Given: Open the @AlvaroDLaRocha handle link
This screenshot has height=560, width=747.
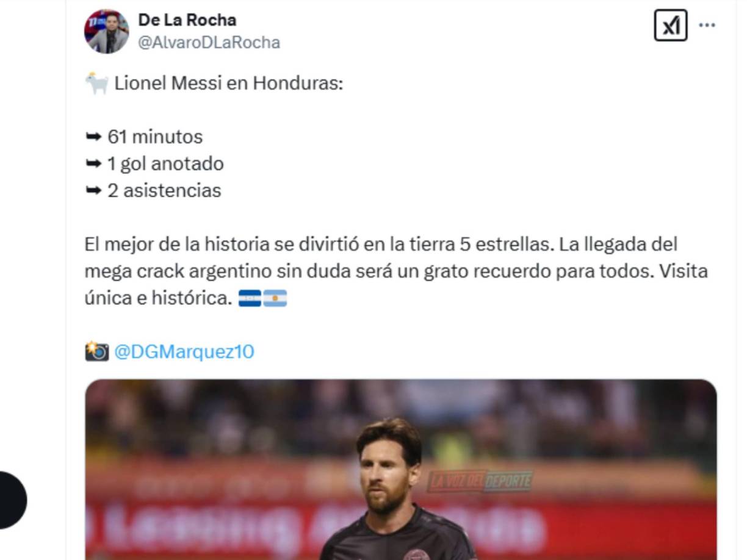Looking at the screenshot, I should pyautogui.click(x=209, y=43).
